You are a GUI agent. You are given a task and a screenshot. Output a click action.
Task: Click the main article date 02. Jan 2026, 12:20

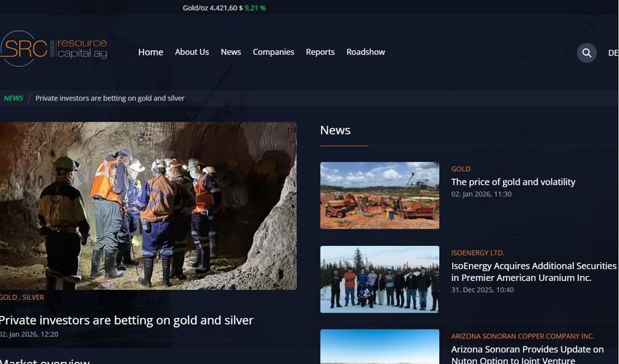tap(29, 334)
